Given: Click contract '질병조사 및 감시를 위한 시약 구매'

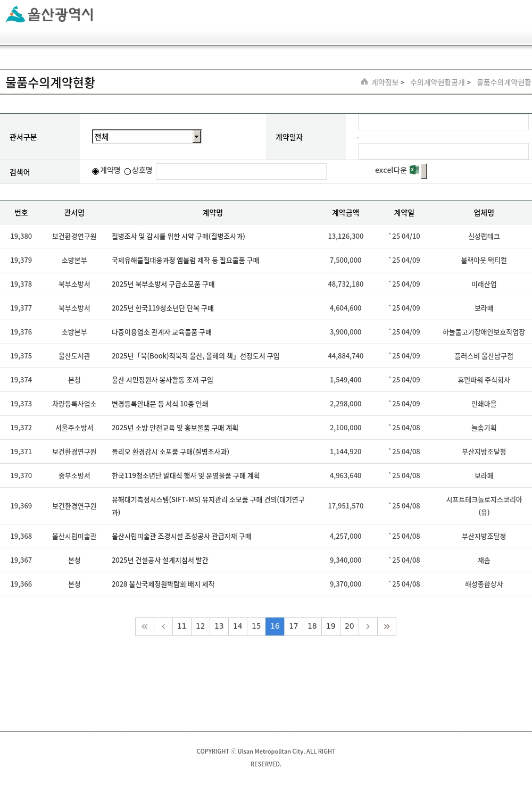Looking at the screenshot, I should 178,236.
